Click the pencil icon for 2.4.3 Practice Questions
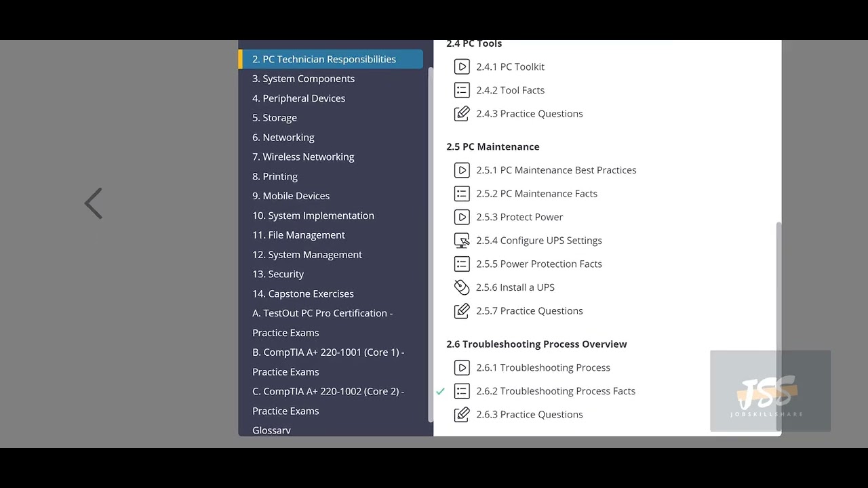868x488 pixels. coord(462,114)
